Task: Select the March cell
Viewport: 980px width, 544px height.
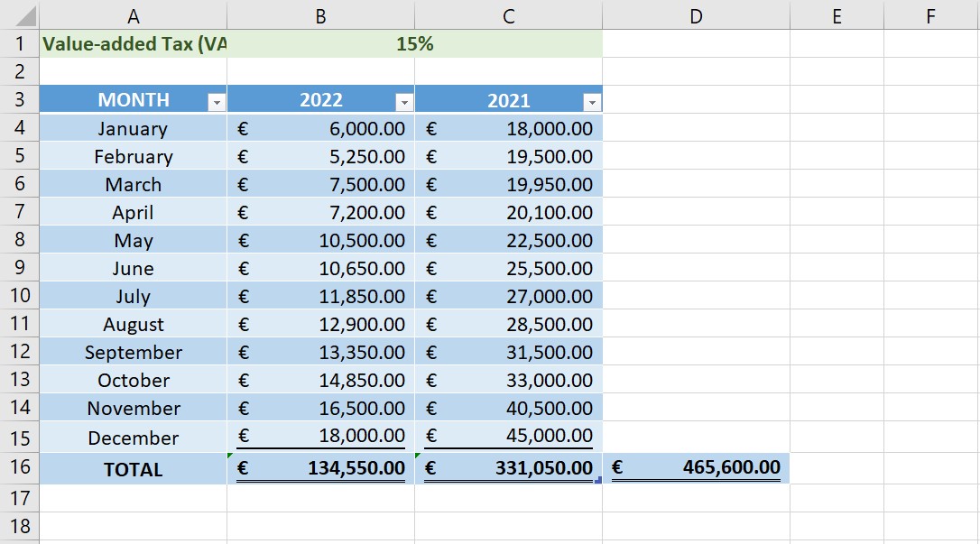Action: pyautogui.click(x=134, y=184)
